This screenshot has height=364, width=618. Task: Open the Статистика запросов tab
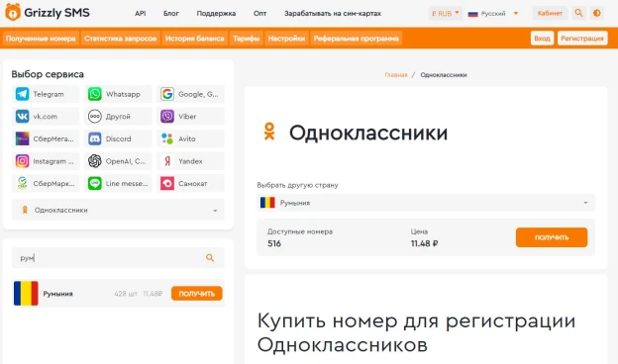[x=120, y=39]
